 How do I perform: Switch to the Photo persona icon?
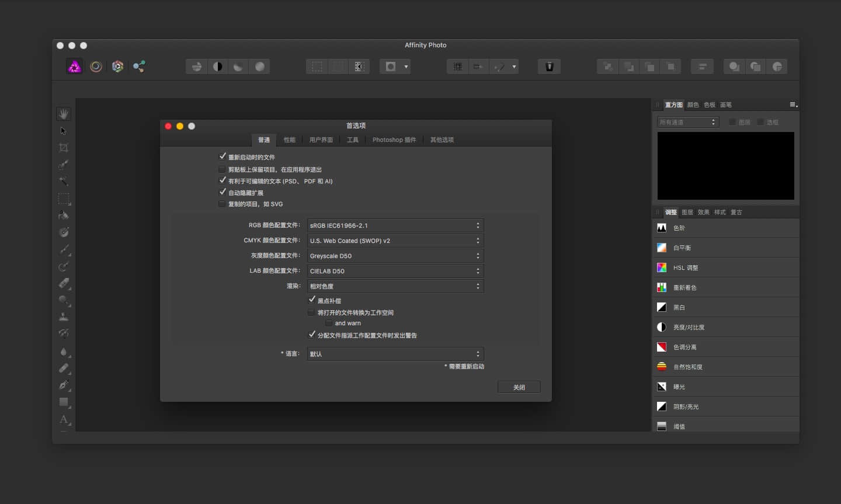[x=75, y=67]
